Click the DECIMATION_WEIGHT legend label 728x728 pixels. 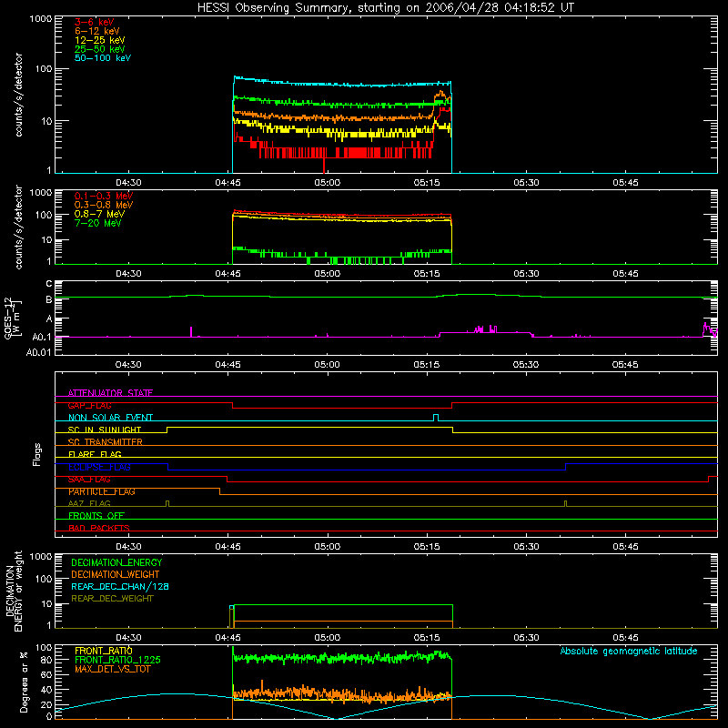tap(116, 574)
